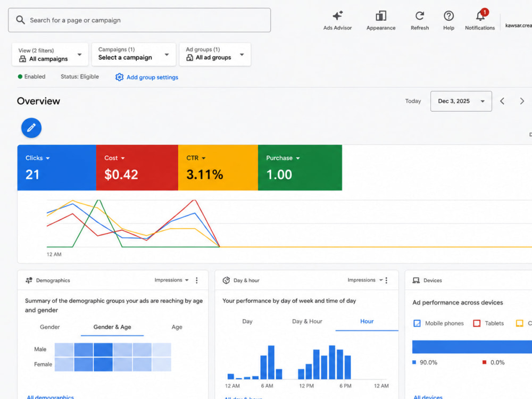Click the Male row label
This screenshot has width=532, height=399.
[x=40, y=349]
